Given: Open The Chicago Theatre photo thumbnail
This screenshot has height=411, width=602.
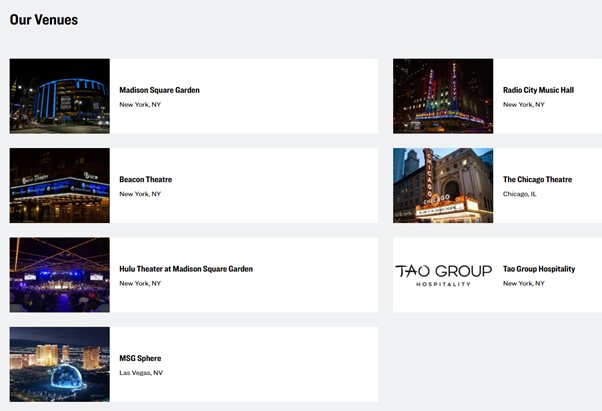Looking at the screenshot, I should [443, 185].
